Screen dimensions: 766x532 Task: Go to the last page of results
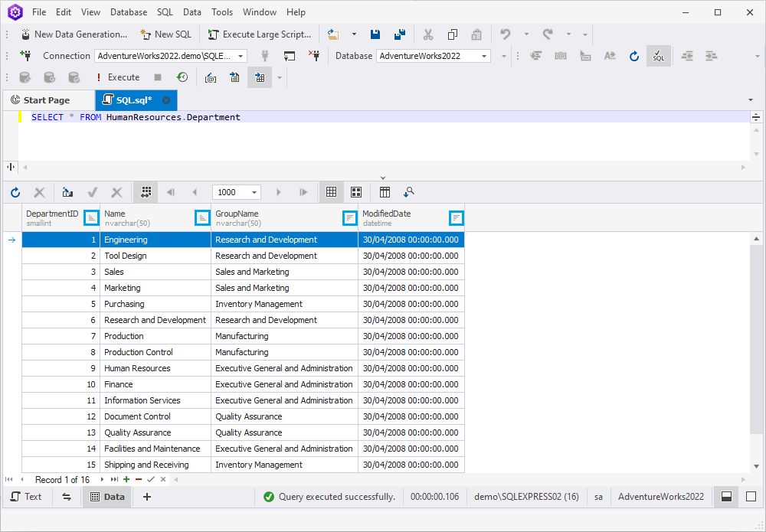tap(303, 192)
